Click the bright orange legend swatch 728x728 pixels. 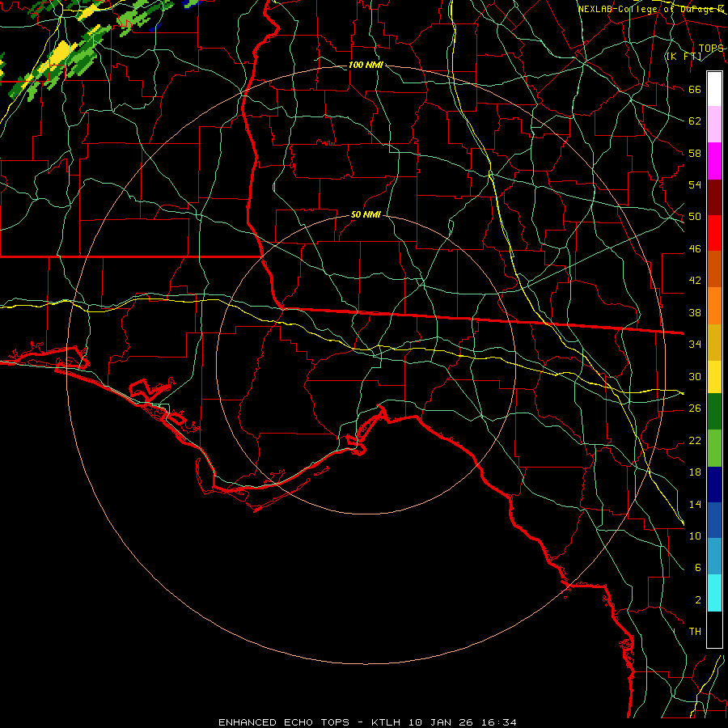pyautogui.click(x=714, y=306)
